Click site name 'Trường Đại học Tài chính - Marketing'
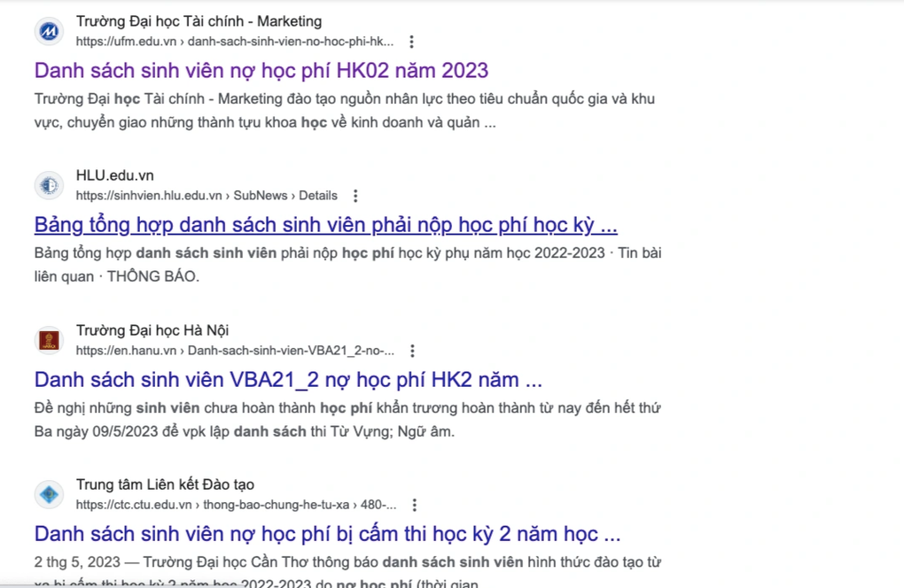This screenshot has height=588, width=904. tap(199, 21)
